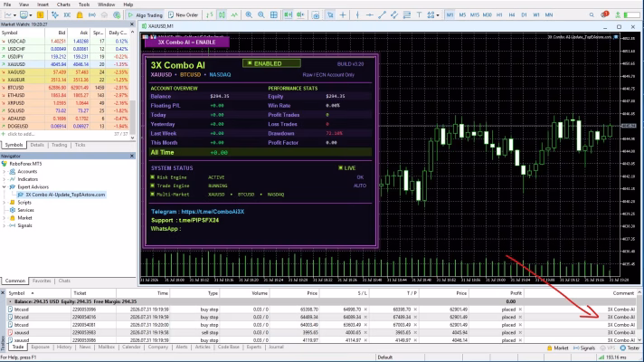Switch chart to line chart icon
This screenshot has width=644, height=362.
click(234, 14)
